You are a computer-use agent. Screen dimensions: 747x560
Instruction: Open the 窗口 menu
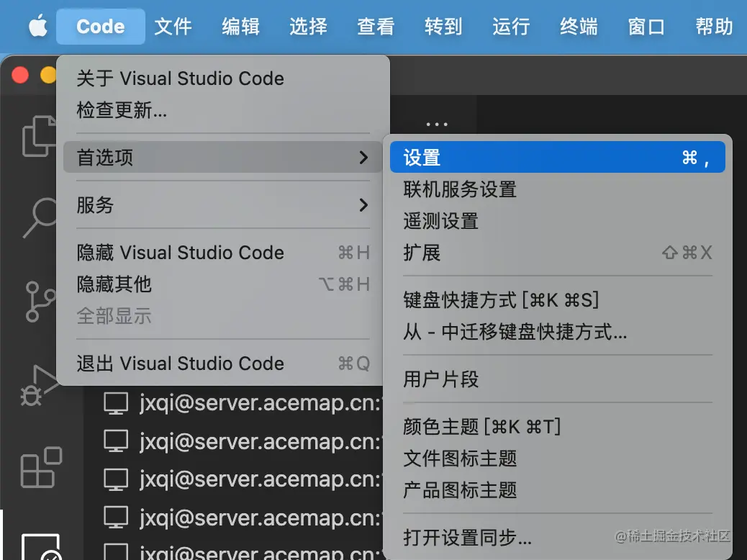(x=646, y=26)
